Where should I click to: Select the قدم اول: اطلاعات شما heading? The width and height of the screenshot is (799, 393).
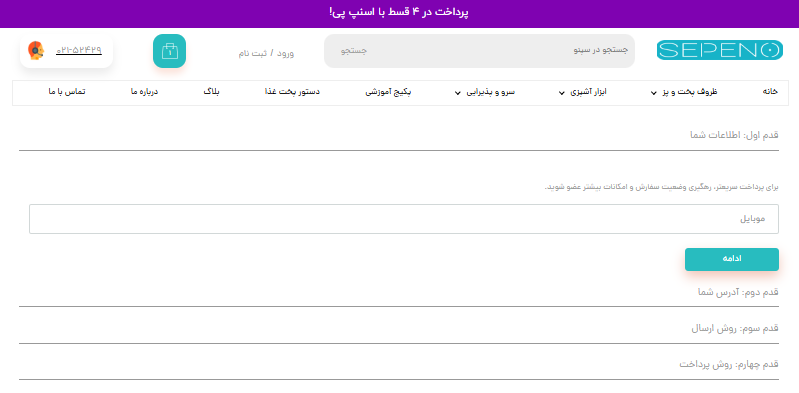[x=734, y=135]
